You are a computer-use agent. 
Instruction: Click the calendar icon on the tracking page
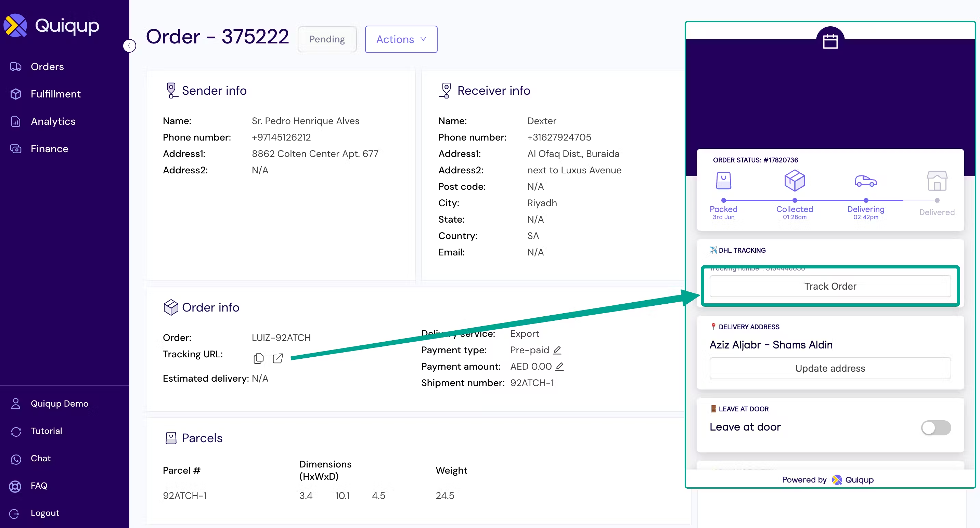tap(830, 41)
